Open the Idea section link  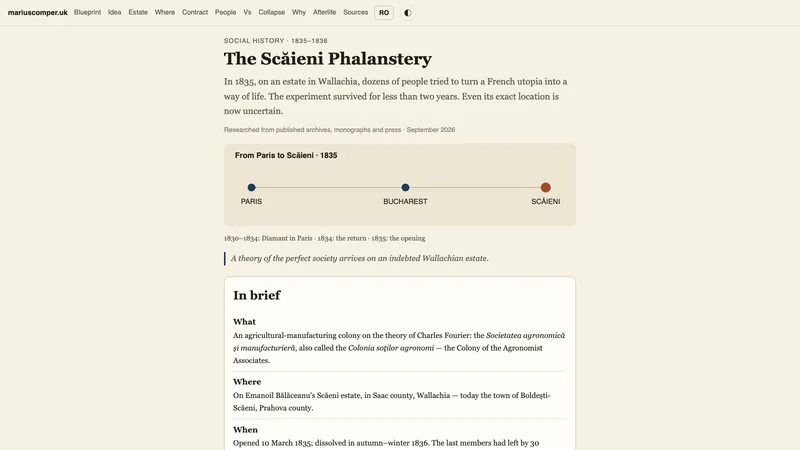(x=114, y=12)
